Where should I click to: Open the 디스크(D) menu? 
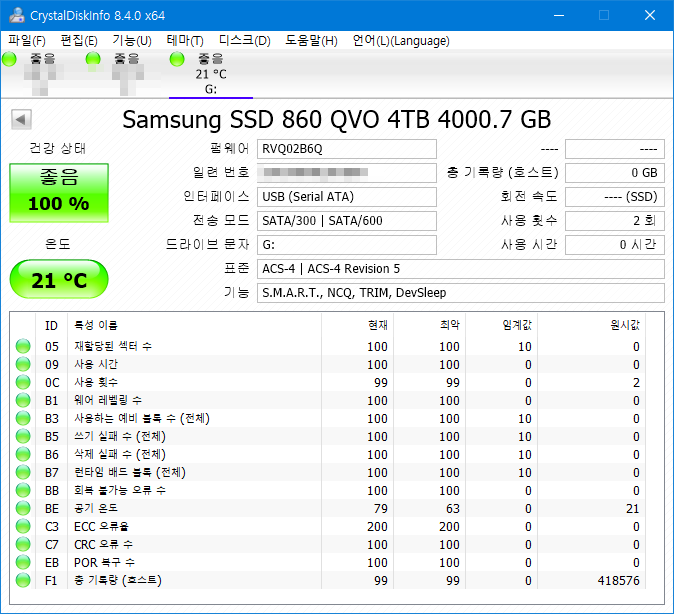[x=245, y=41]
